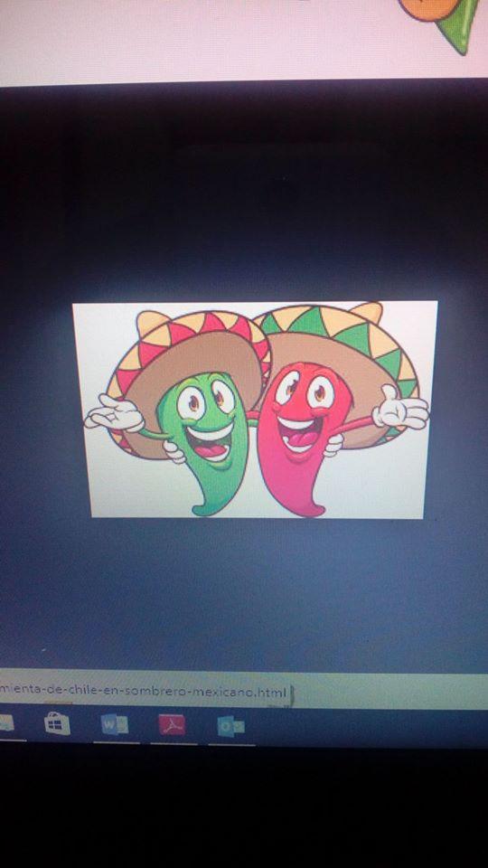Click the red chili's waving gloved hand
This screenshot has height=868, width=488.
pos(401,409)
